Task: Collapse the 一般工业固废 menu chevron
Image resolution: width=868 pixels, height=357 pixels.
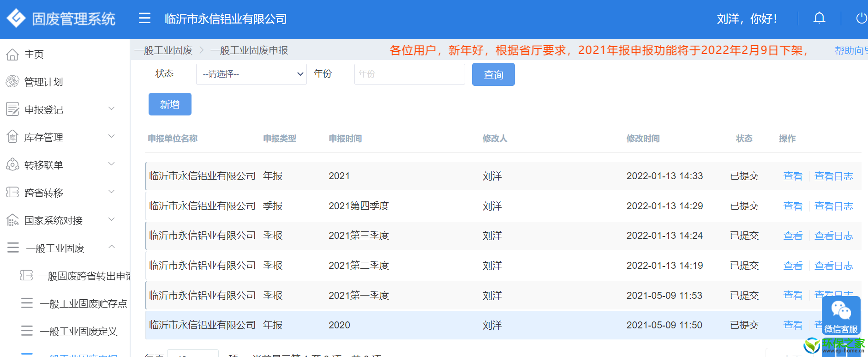Action: (x=111, y=247)
